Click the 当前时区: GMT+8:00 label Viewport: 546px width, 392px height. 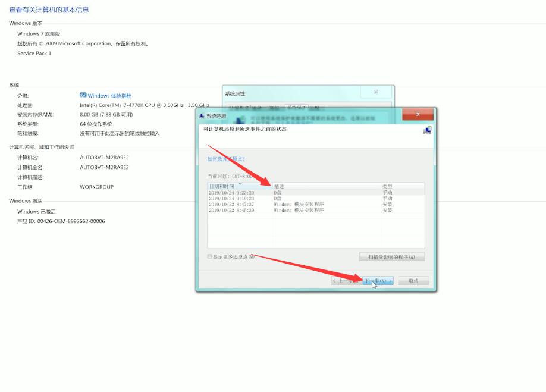click(230, 177)
